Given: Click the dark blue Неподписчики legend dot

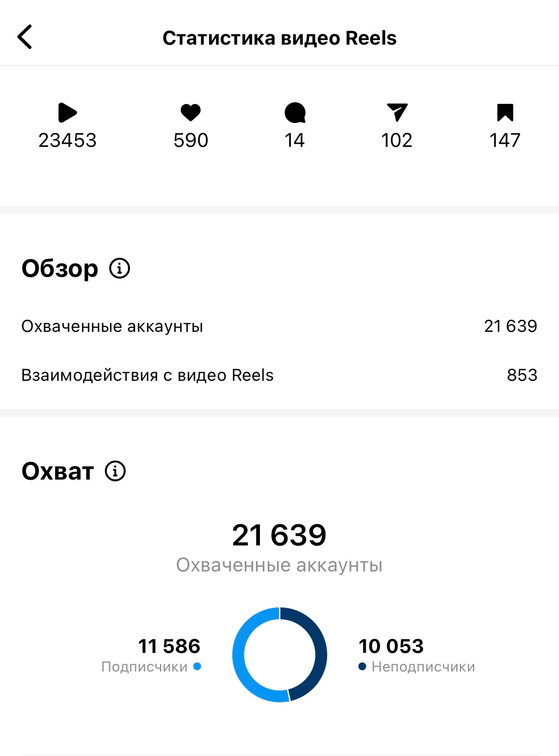Looking at the screenshot, I should (362, 666).
